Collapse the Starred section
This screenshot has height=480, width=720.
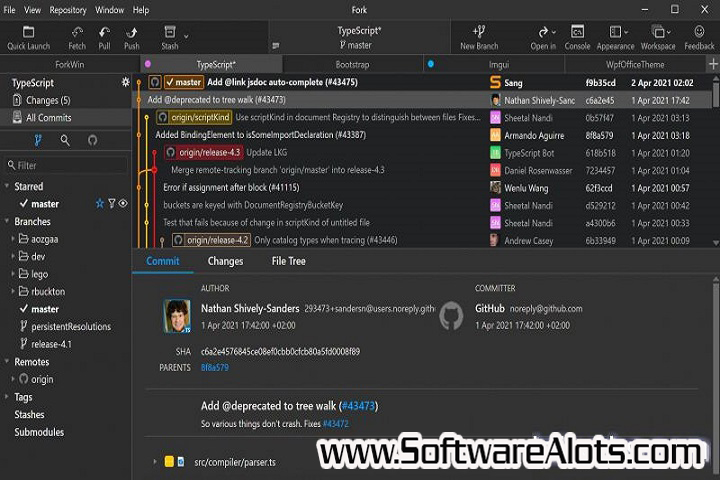(7, 186)
